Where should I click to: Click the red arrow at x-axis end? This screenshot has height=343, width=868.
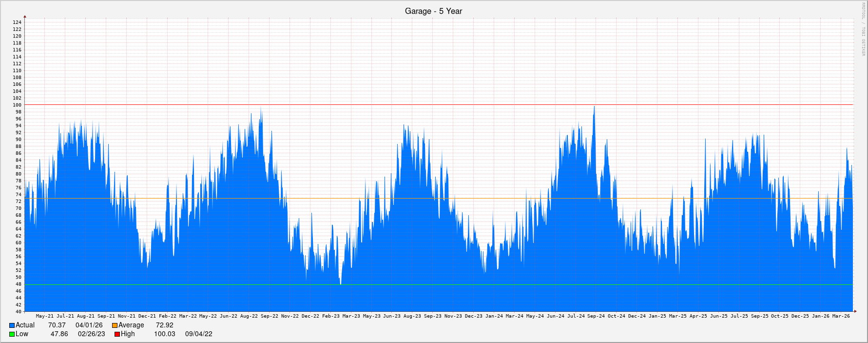point(854,311)
